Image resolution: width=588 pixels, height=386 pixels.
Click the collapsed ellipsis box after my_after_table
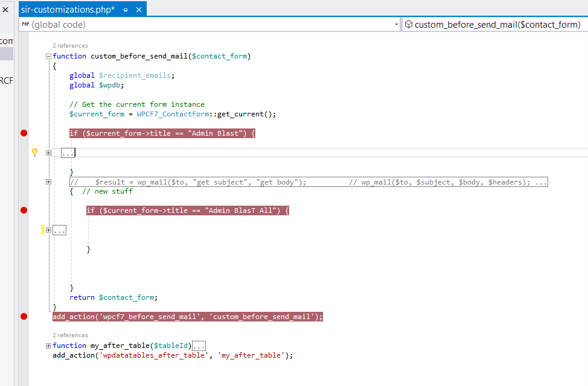click(199, 346)
